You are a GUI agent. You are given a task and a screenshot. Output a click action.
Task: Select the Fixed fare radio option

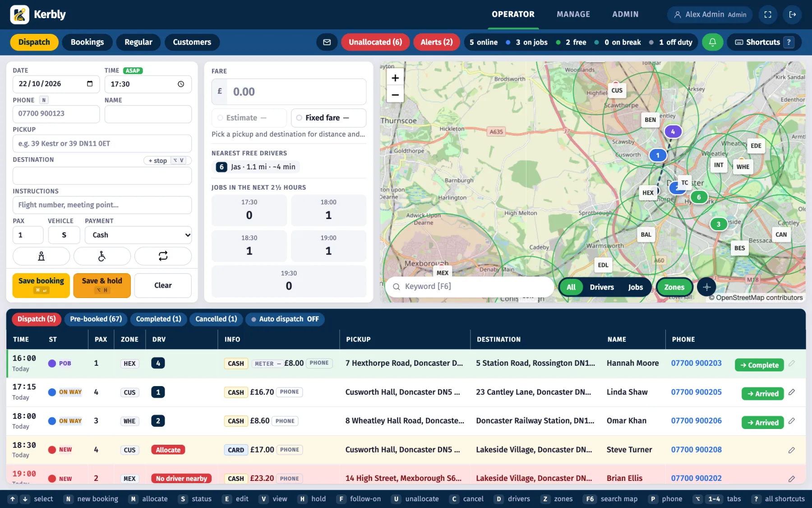[328, 118]
